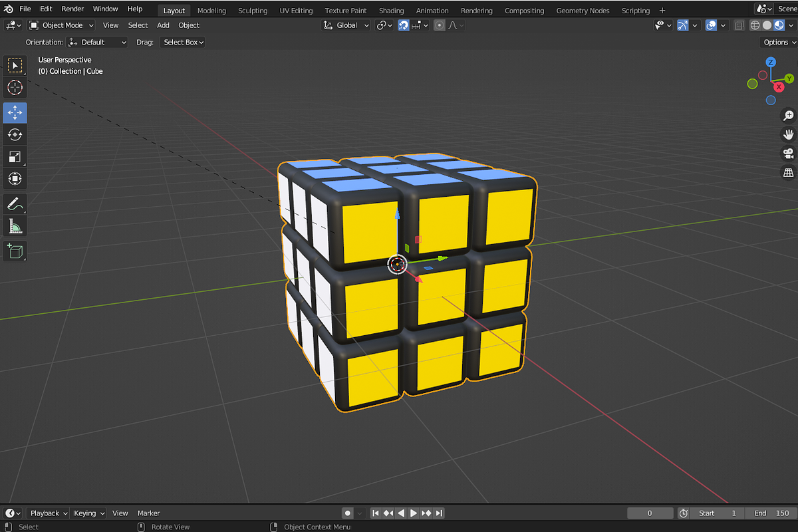Click the blue Z axis gizmo ball

(x=771, y=62)
